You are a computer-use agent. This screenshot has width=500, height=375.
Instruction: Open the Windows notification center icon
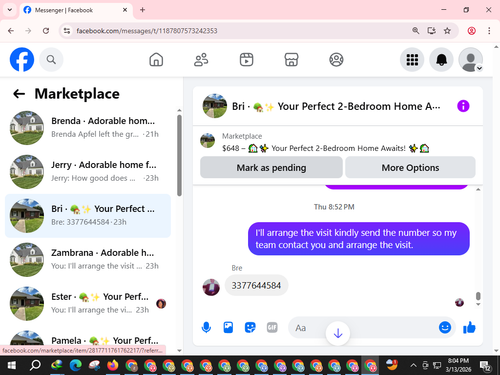pos(485,366)
